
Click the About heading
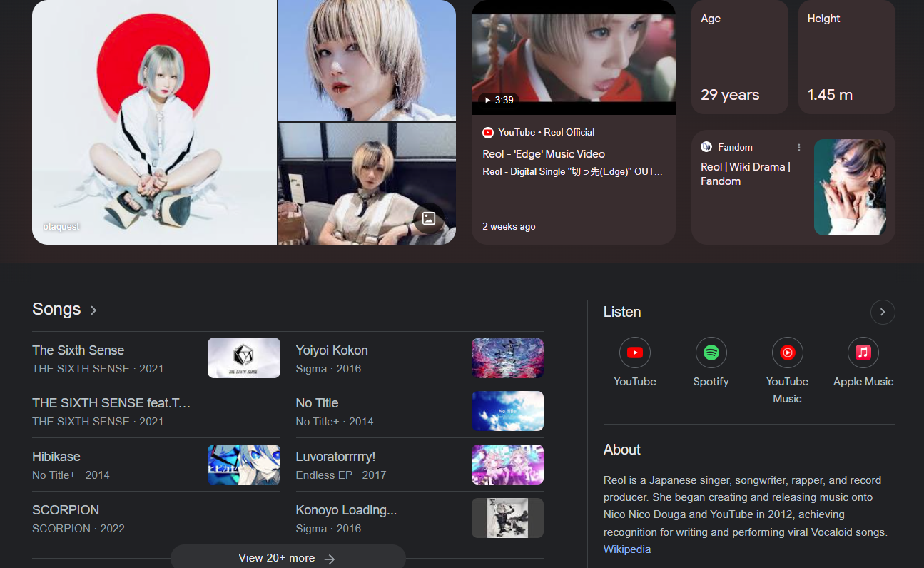(x=622, y=450)
